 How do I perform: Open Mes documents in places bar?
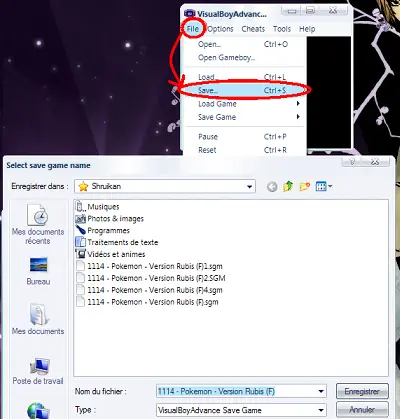click(38, 319)
